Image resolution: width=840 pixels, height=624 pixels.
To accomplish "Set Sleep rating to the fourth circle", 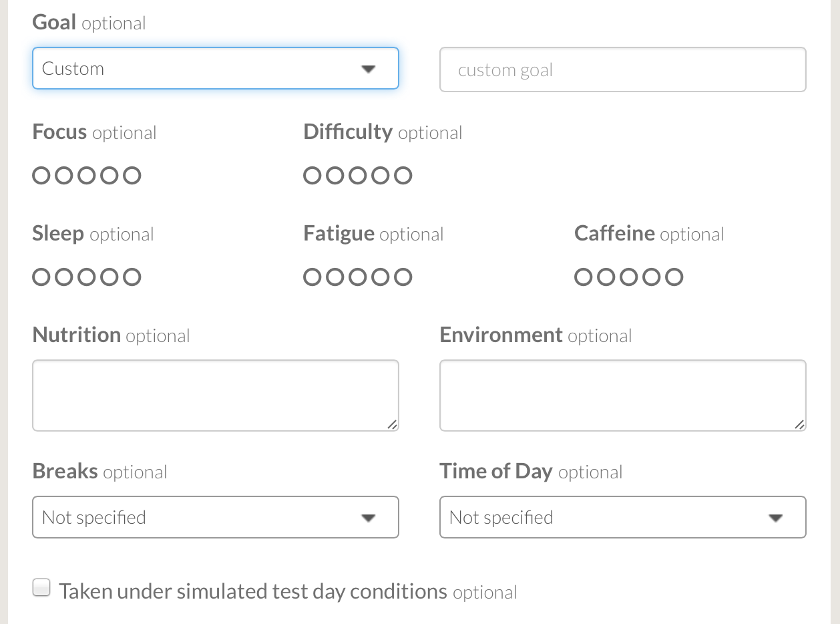I will pos(110,277).
